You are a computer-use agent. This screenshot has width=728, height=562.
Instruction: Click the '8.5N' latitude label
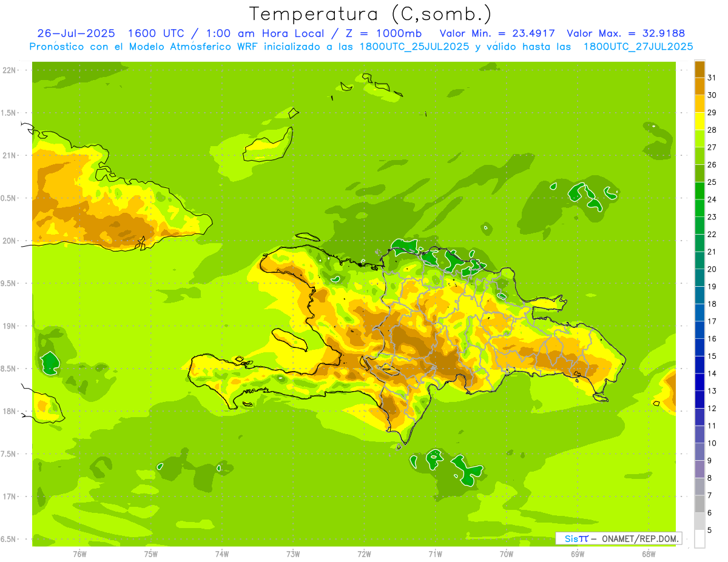click(x=8, y=369)
